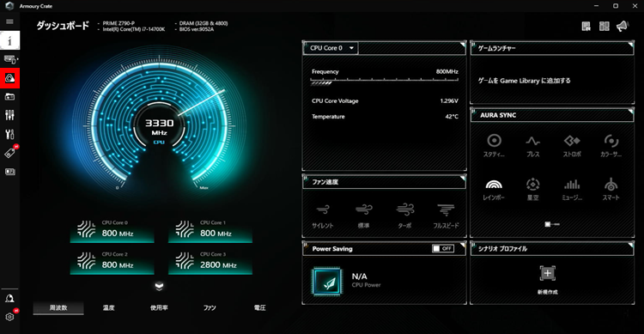Select the Smart Aura effect
Screen dimensions: 644x334
(x=611, y=189)
